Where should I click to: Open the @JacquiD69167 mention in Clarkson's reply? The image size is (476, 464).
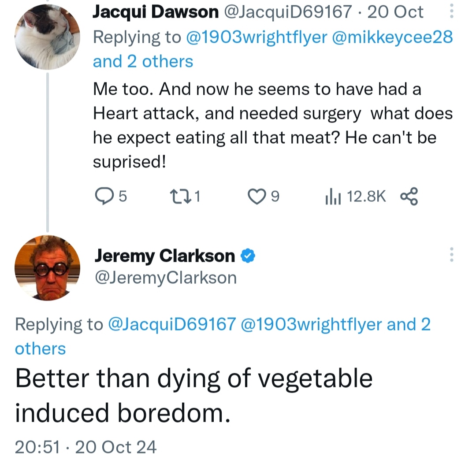point(172,325)
